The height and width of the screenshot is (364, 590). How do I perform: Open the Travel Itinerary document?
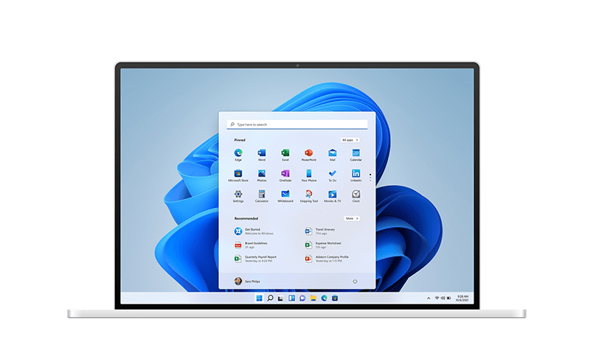(320, 231)
